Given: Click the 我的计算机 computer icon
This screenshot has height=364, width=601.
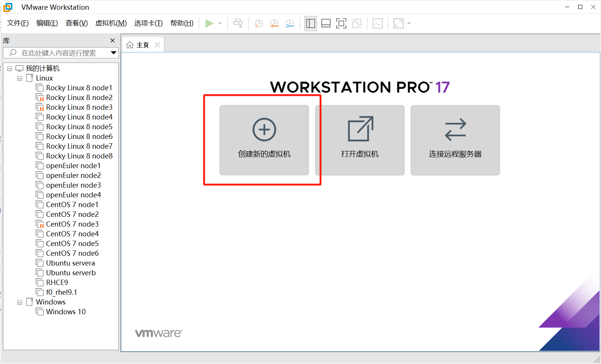Looking at the screenshot, I should 19,69.
